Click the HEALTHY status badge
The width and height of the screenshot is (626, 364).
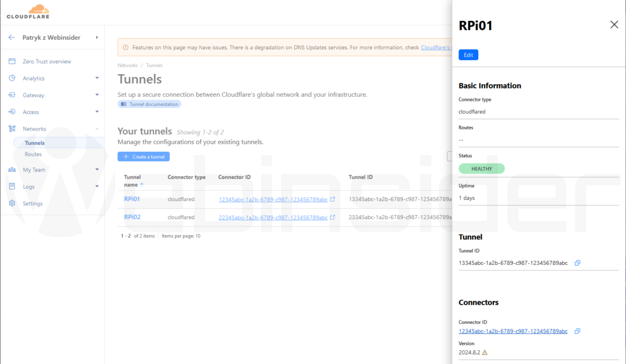tap(482, 168)
